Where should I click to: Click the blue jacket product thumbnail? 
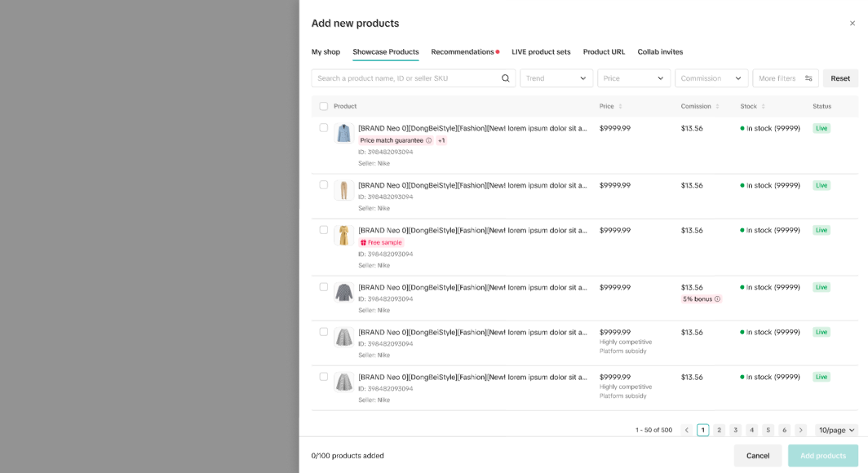tap(343, 133)
